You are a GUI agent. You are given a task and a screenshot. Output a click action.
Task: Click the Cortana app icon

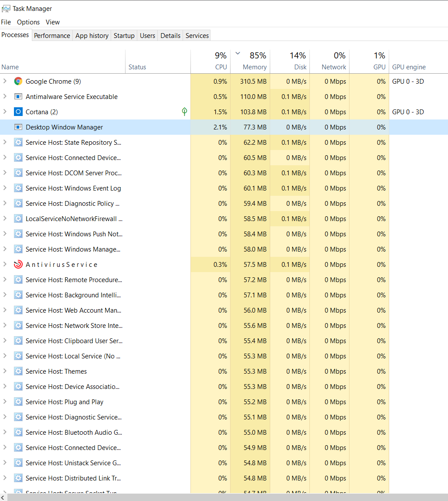[18, 112]
